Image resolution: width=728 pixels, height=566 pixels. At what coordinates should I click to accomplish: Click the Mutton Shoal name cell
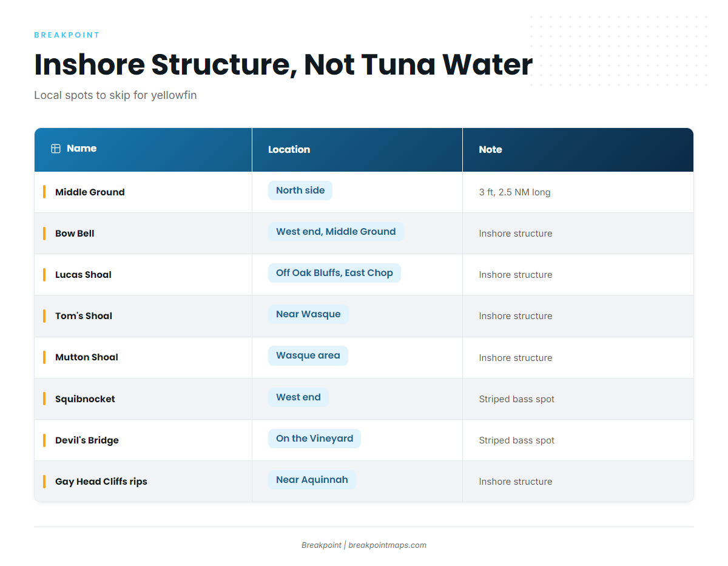click(143, 357)
